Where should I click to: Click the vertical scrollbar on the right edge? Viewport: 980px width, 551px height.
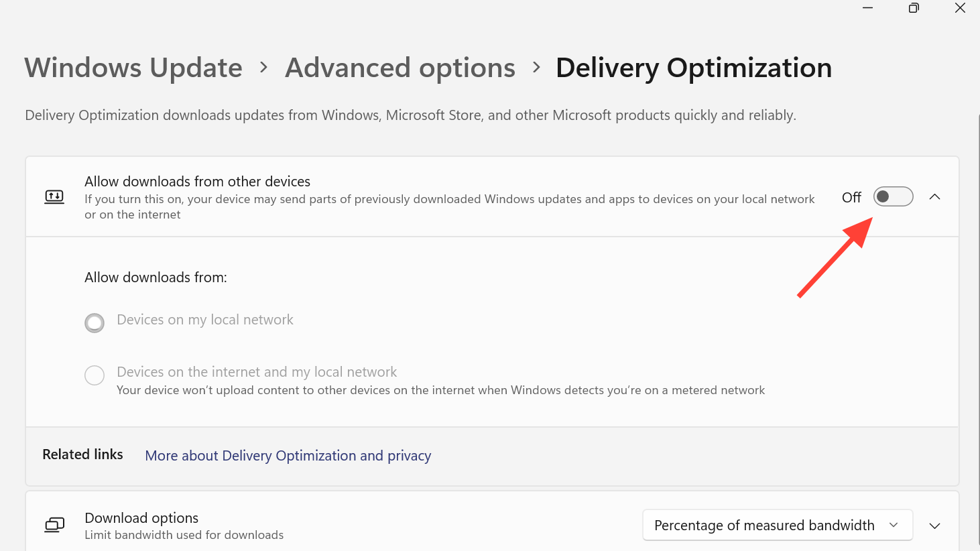(x=977, y=268)
